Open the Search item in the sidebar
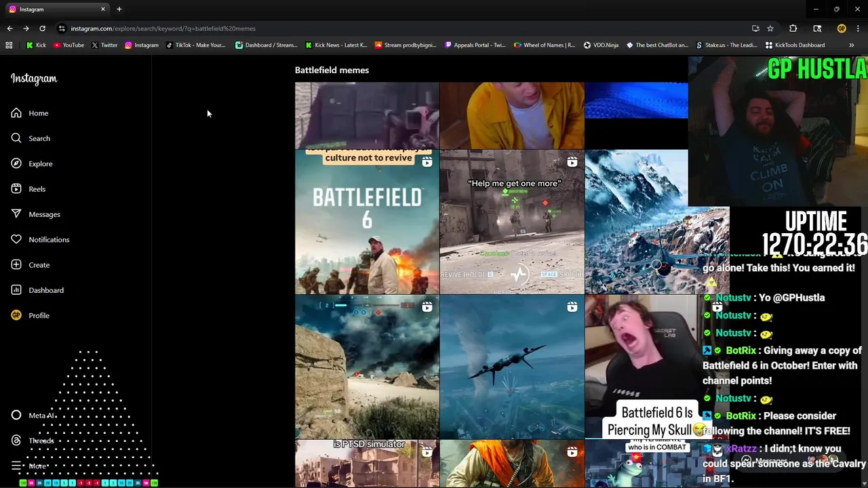The height and width of the screenshot is (488, 868). tap(31, 138)
